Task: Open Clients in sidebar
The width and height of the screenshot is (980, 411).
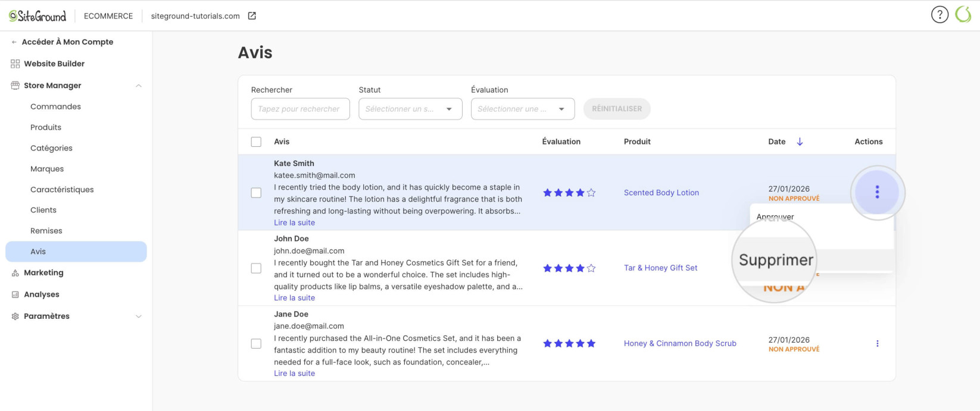Action: (x=43, y=210)
